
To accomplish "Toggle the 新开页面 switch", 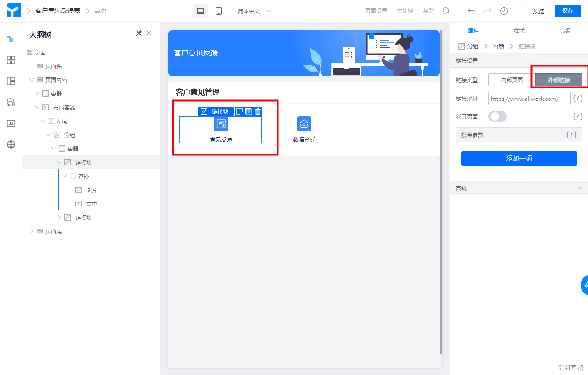I will click(498, 116).
